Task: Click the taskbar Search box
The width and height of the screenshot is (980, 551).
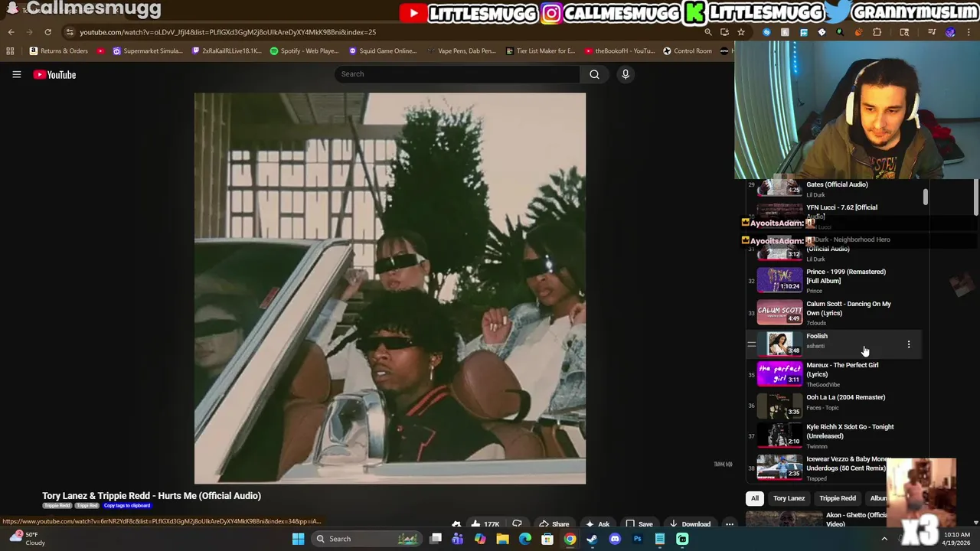Action: coord(367,539)
